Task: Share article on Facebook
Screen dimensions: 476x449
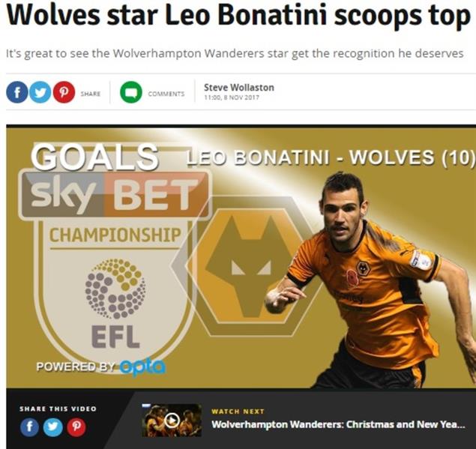Action: (17, 92)
